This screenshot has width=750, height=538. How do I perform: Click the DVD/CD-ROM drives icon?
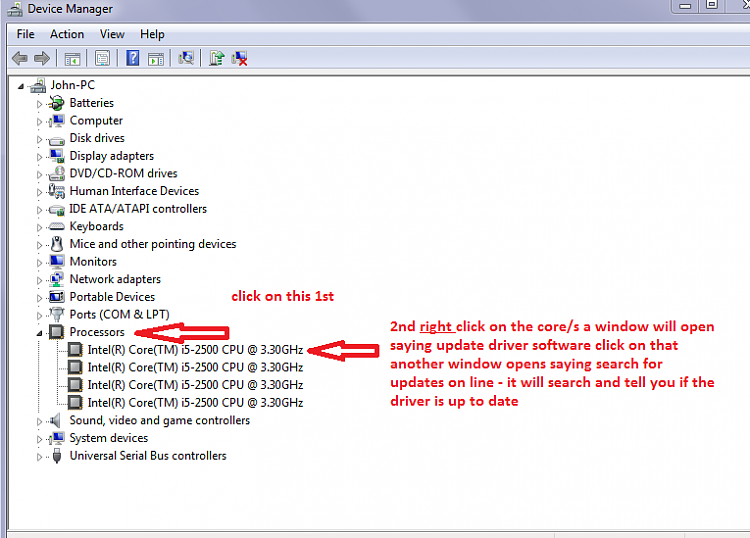(x=56, y=173)
